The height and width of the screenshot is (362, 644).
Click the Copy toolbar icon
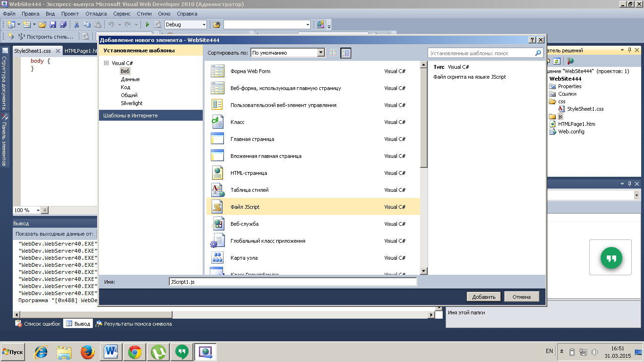(x=87, y=25)
